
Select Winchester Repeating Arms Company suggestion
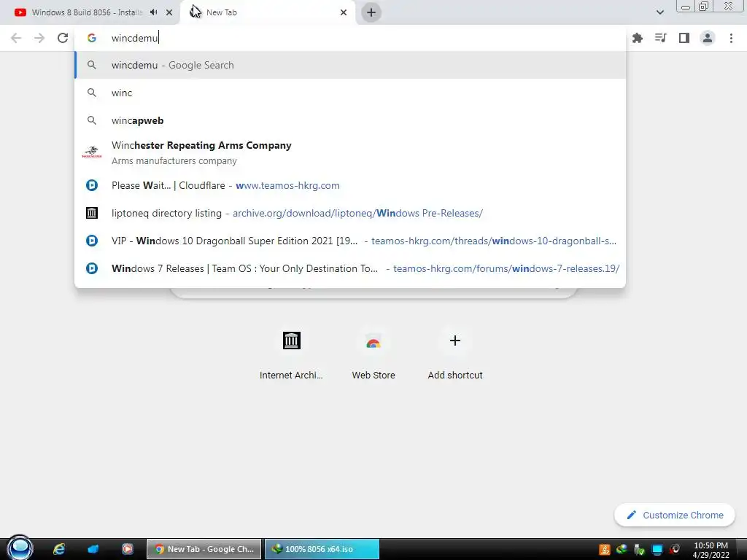pos(350,153)
